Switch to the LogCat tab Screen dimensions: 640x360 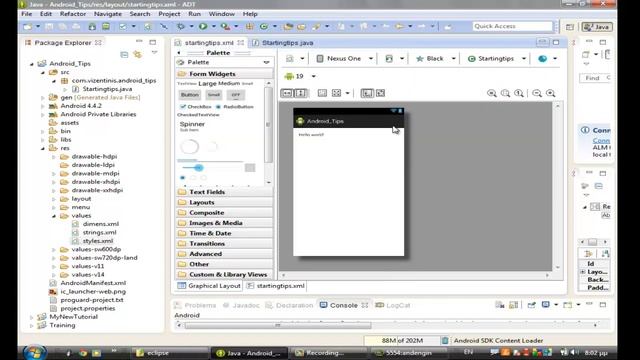click(393, 305)
